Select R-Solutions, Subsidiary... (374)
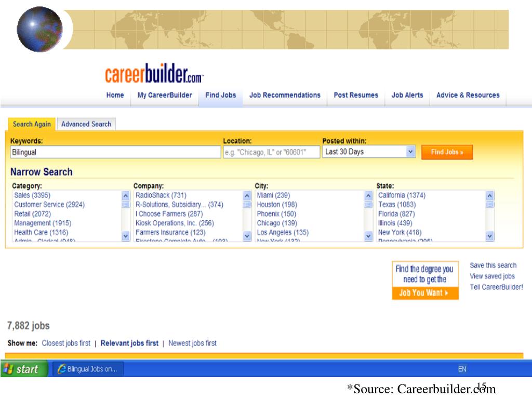The height and width of the screenshot is (399, 532). [179, 205]
